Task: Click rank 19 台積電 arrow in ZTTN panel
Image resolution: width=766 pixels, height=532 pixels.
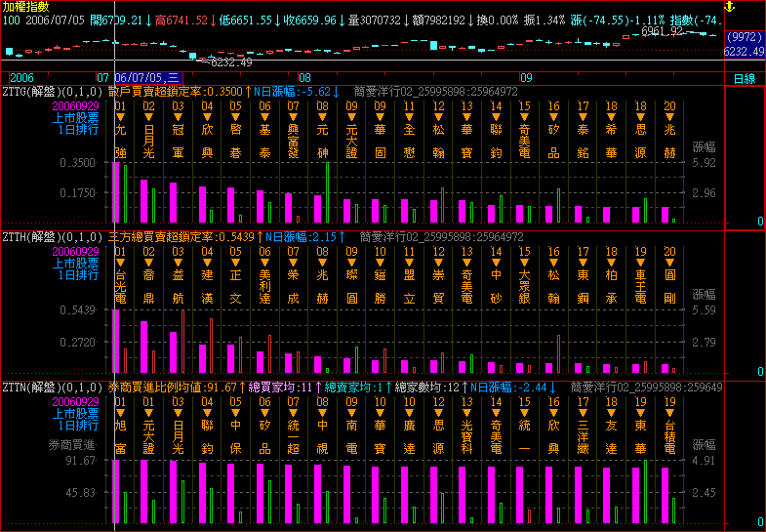Action: (x=669, y=412)
